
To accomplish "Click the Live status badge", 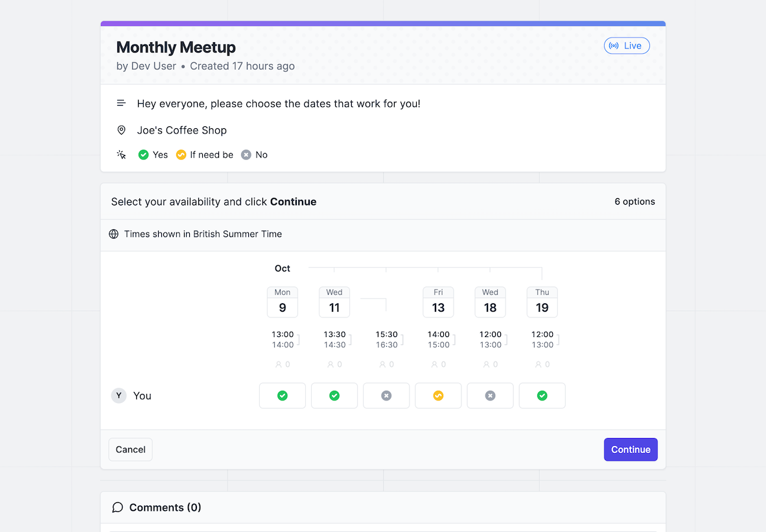I will tap(626, 45).
